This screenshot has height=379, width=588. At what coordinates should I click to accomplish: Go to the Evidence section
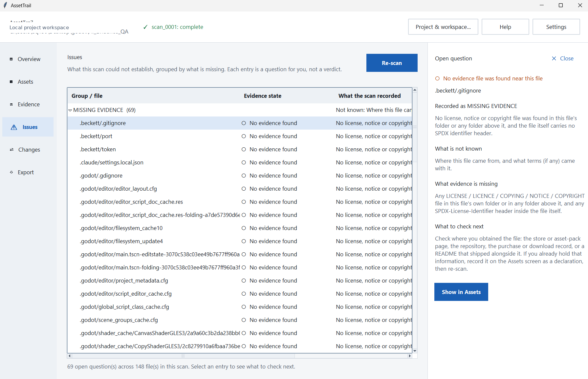[x=28, y=104]
